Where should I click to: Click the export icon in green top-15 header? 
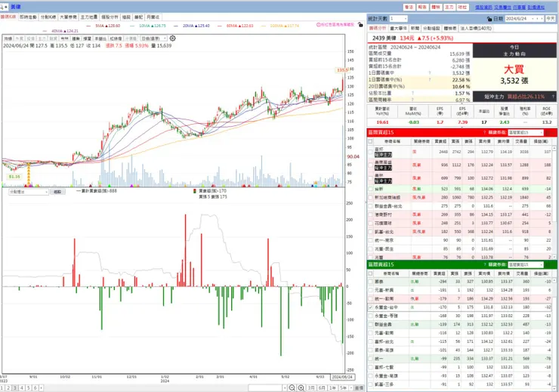[548, 264]
